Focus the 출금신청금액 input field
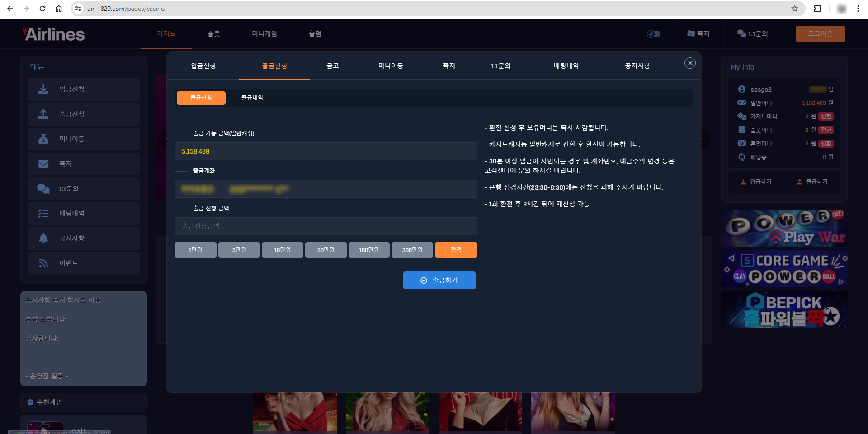This screenshot has width=868, height=434. (x=326, y=226)
